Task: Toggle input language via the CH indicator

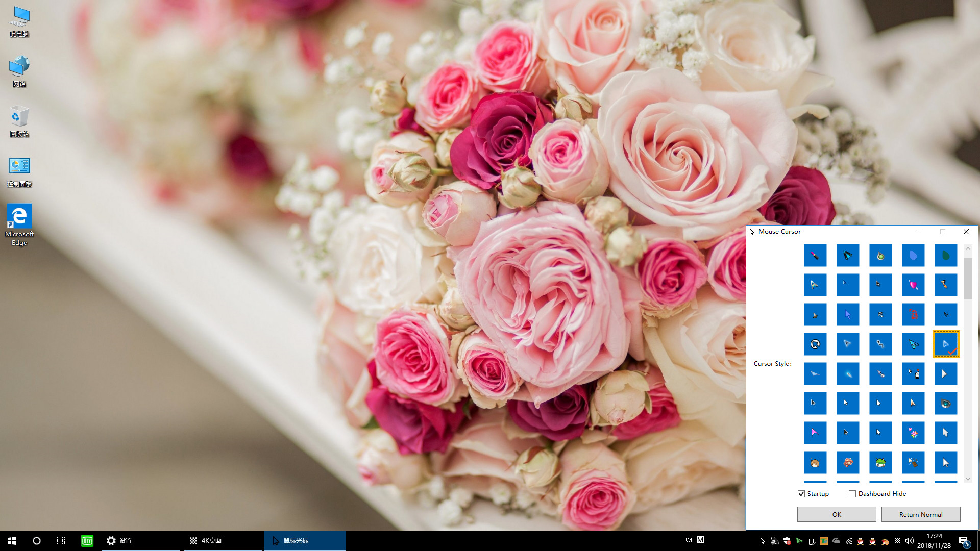Action: 689,540
